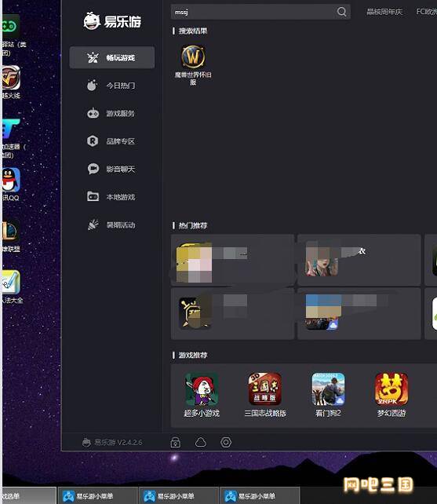Click the first 易乐游小菜单 taskbar button

point(97,496)
